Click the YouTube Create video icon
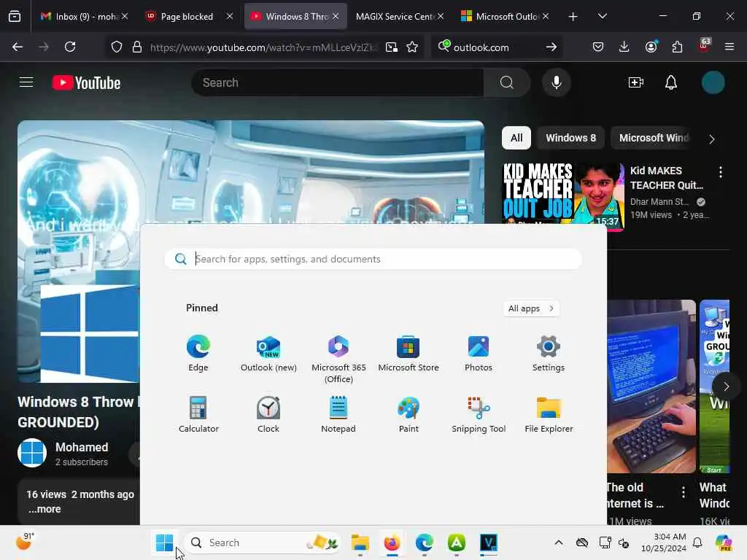Image resolution: width=747 pixels, height=560 pixels. tap(636, 82)
